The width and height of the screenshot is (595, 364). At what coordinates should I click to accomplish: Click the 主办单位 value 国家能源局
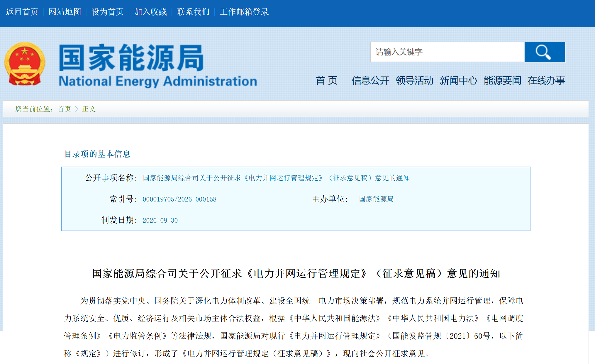[376, 199]
